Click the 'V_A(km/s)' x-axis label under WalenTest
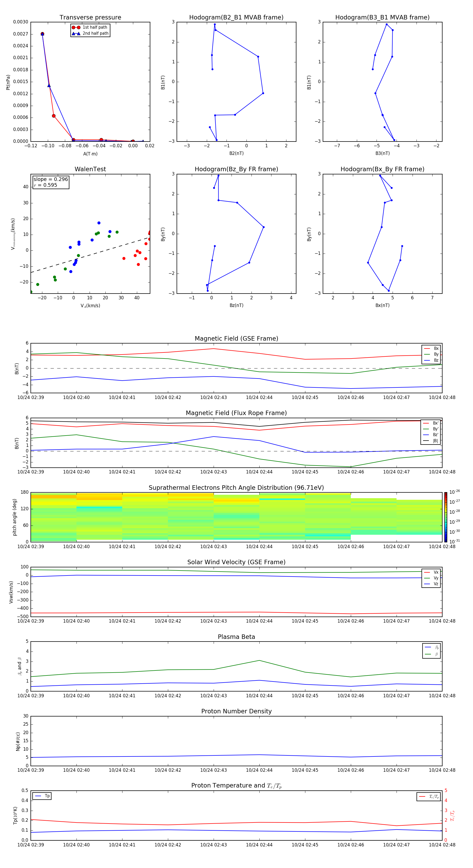The height and width of the screenshot is (868, 473). pos(90,306)
